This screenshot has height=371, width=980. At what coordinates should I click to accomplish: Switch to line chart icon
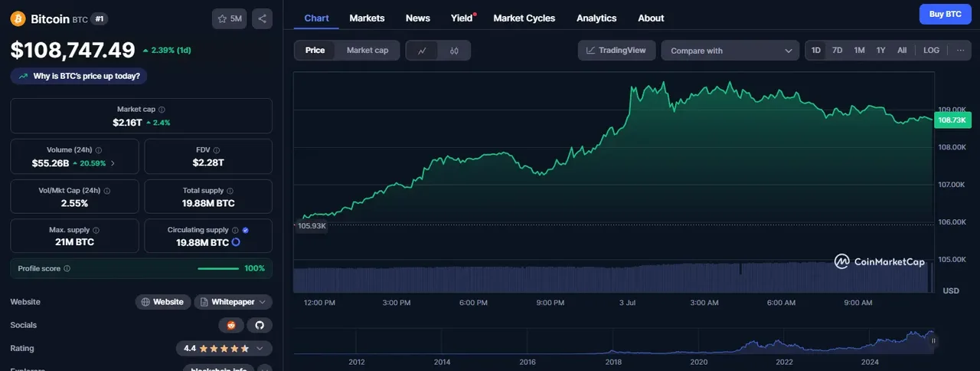click(x=423, y=51)
